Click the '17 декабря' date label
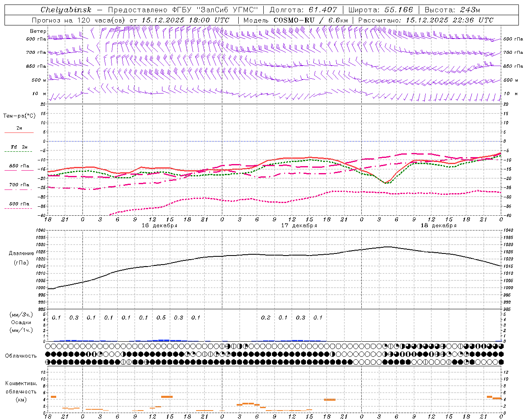Image resolution: width=525 pixels, height=420 pixels. tap(299, 226)
